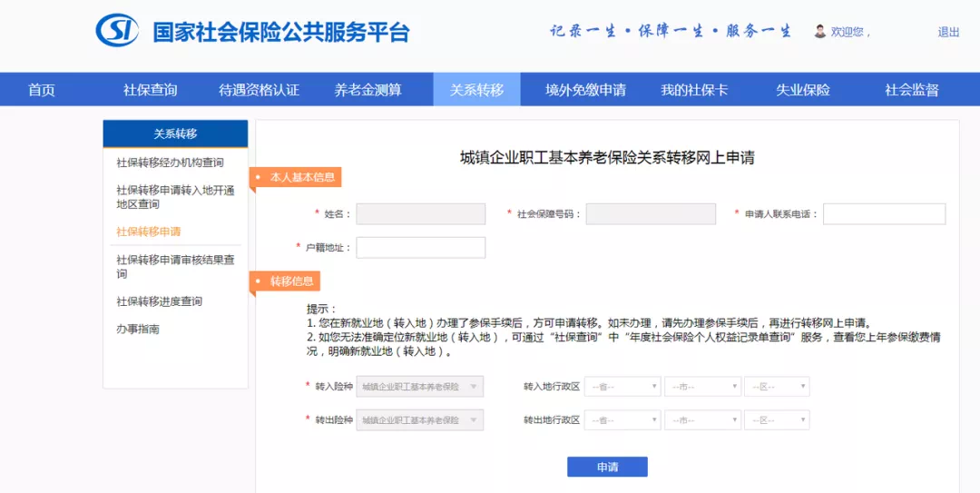The width and height of the screenshot is (980, 493).
Task: Click the SI platform logo icon
Action: coord(117,31)
